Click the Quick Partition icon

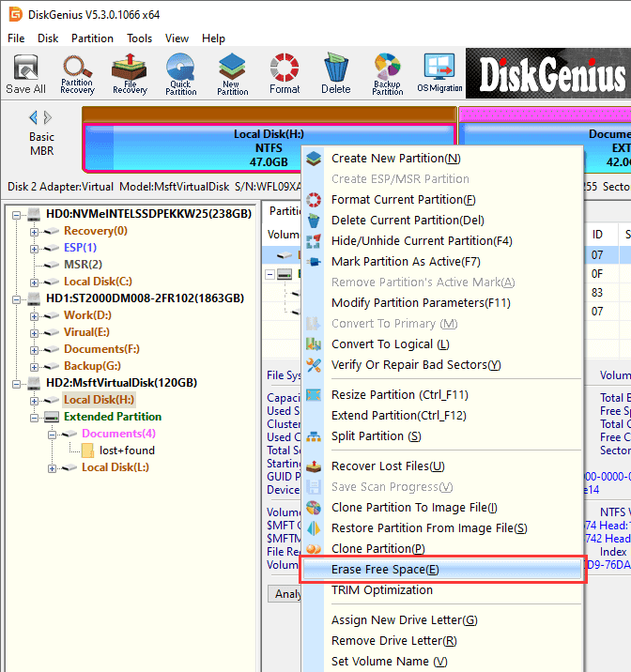coord(181,73)
